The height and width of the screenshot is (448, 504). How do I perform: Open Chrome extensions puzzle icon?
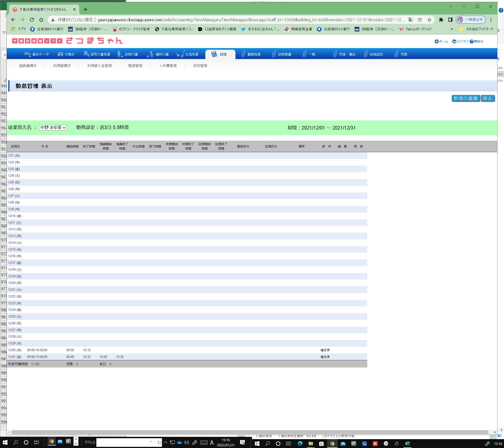pos(441,20)
